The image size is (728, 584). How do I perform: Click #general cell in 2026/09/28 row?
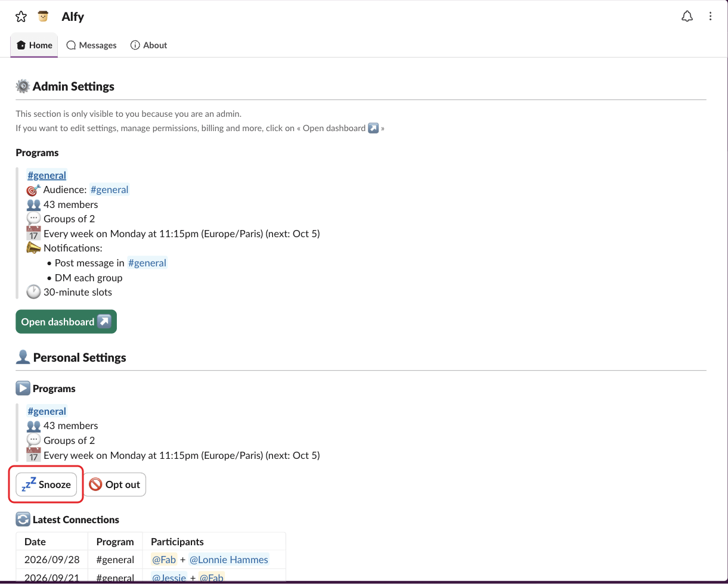(x=115, y=560)
